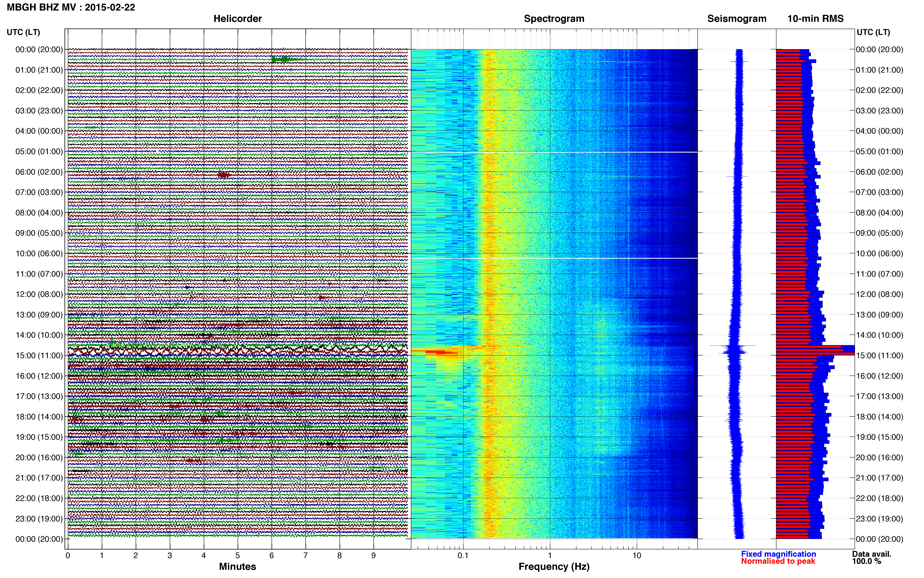Image resolution: width=924 pixels, height=578 pixels.
Task: Click the left '06:00 (02:00)' time label
Action: click(39, 172)
